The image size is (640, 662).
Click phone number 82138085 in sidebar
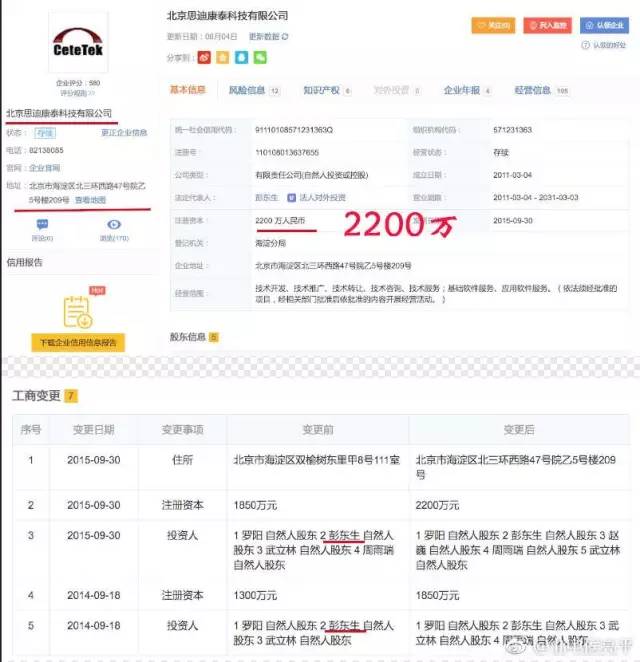coord(46,150)
